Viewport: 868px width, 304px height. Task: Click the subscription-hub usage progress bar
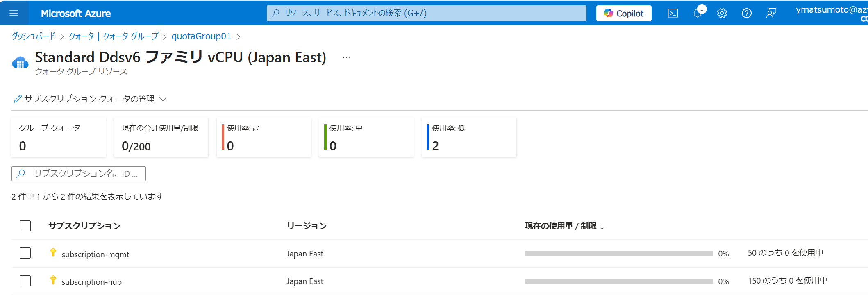(x=619, y=281)
